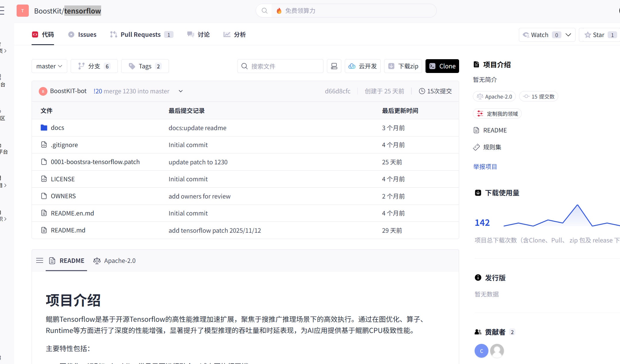Switch to the Pull Requests tab
The image size is (620, 364).
click(x=141, y=34)
